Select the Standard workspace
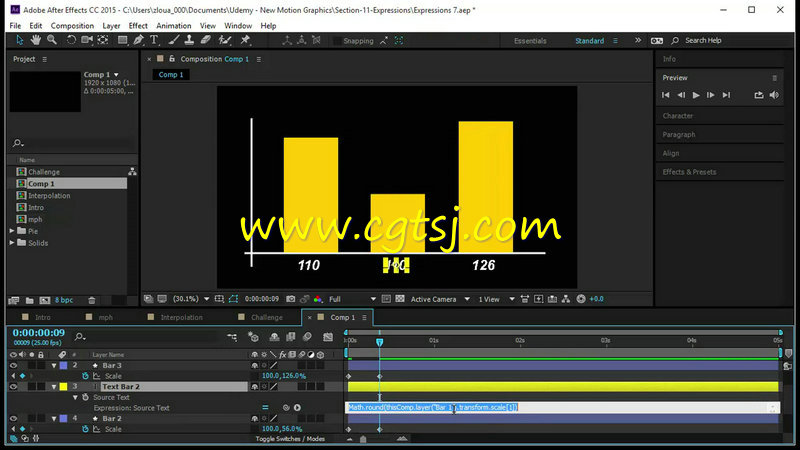The width and height of the screenshot is (800, 450). pyautogui.click(x=589, y=41)
